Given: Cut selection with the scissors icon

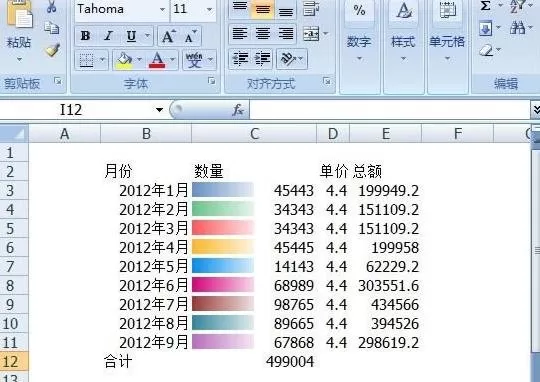Looking at the screenshot, I should 52,7.
